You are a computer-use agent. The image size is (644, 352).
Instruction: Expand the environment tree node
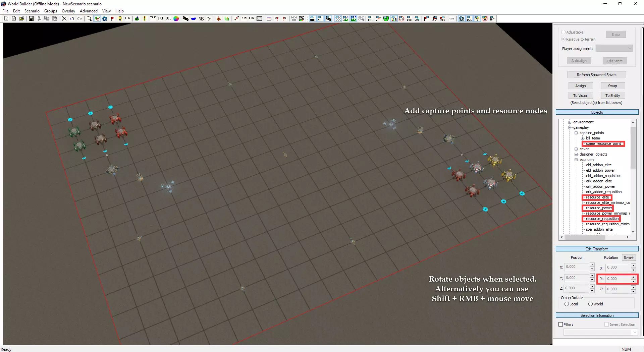(x=570, y=122)
